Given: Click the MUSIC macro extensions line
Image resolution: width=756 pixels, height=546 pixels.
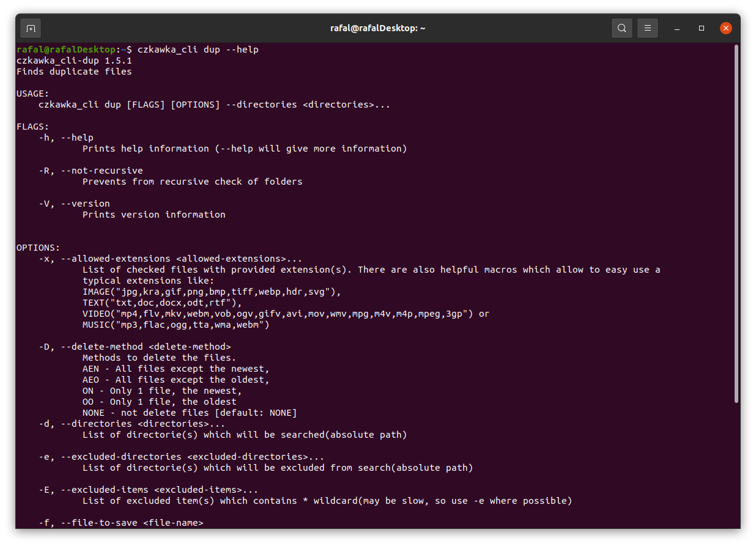Looking at the screenshot, I should click(176, 325).
